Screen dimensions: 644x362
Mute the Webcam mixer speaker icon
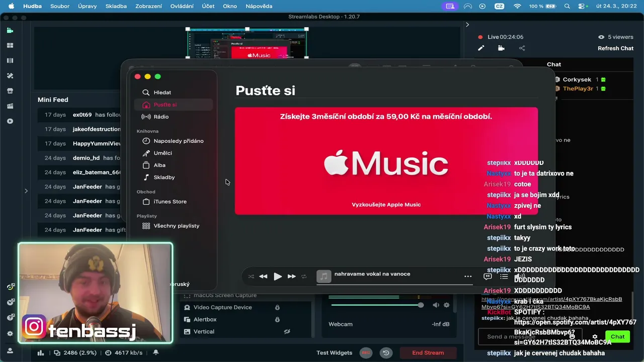[436, 305]
